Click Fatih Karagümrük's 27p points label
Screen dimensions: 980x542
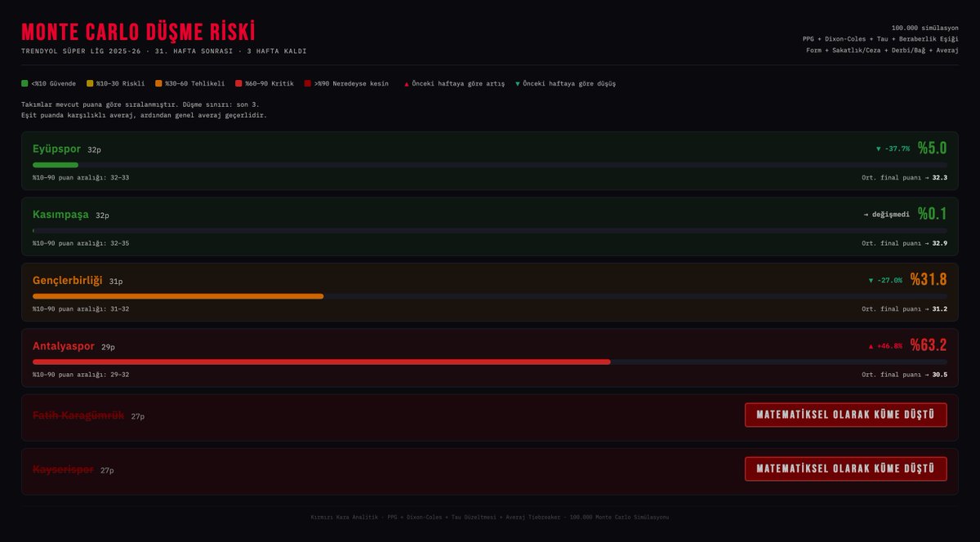pos(138,416)
